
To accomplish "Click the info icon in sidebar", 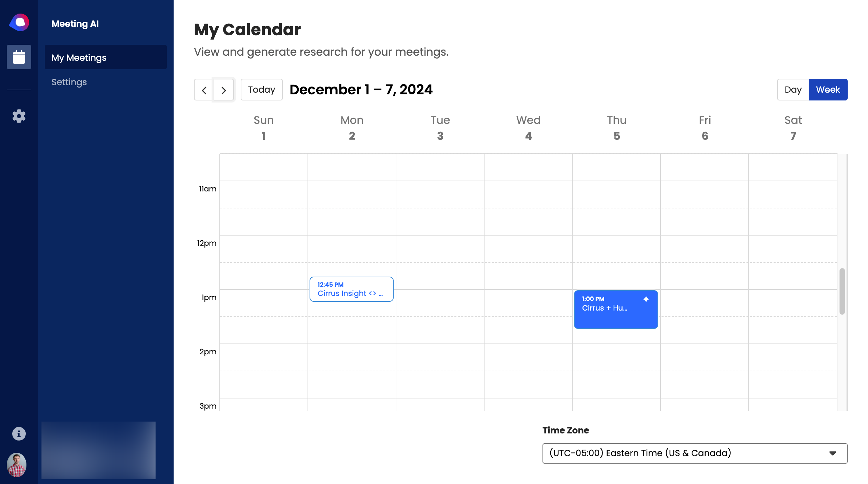I will pos(19,434).
